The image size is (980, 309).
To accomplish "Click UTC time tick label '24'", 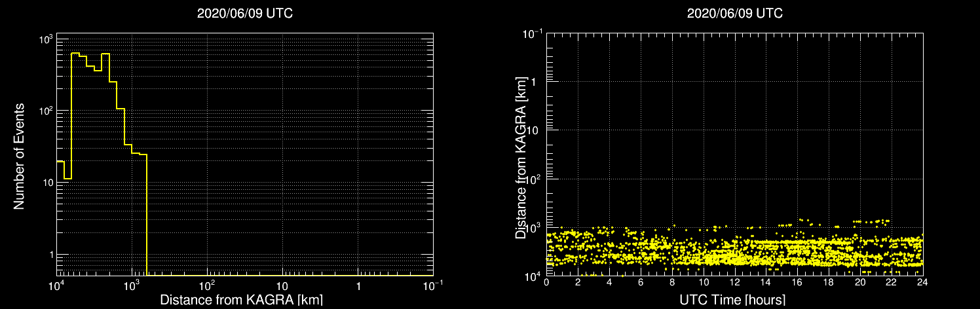I will pyautogui.click(x=923, y=283).
